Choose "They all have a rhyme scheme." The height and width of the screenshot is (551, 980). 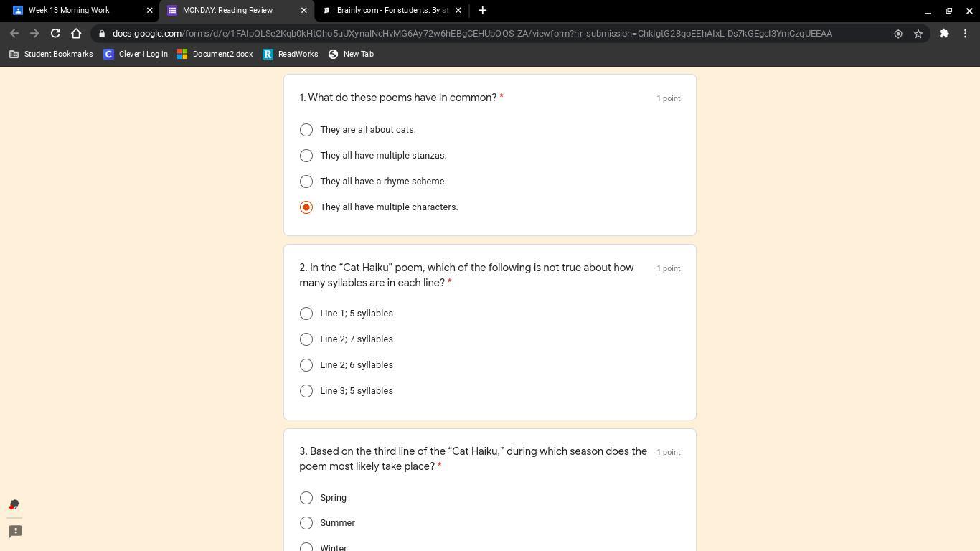tap(306, 182)
